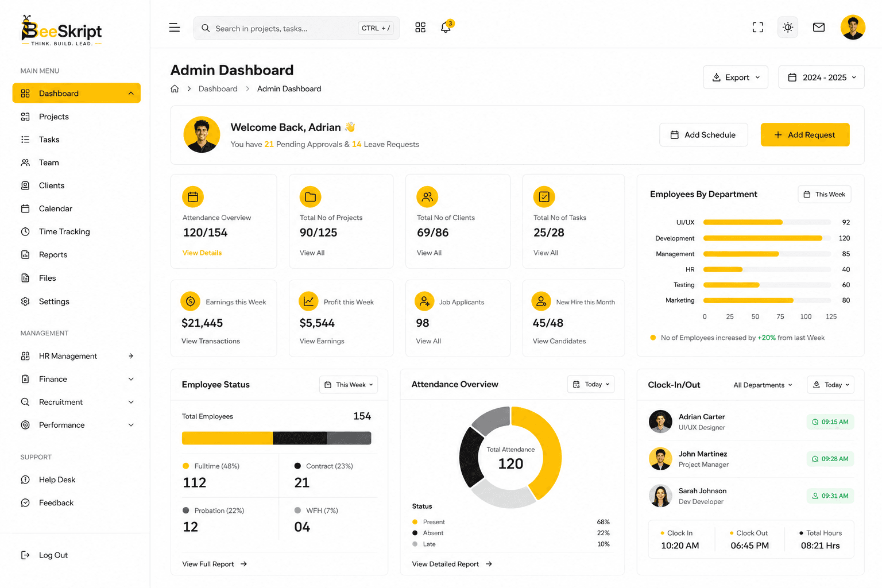Open the user profile avatar in header
Viewport: 882px width, 588px height.
coord(853,27)
